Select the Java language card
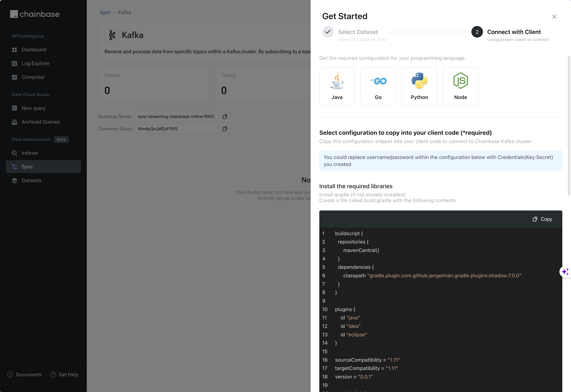This screenshot has height=392, width=571. (337, 86)
